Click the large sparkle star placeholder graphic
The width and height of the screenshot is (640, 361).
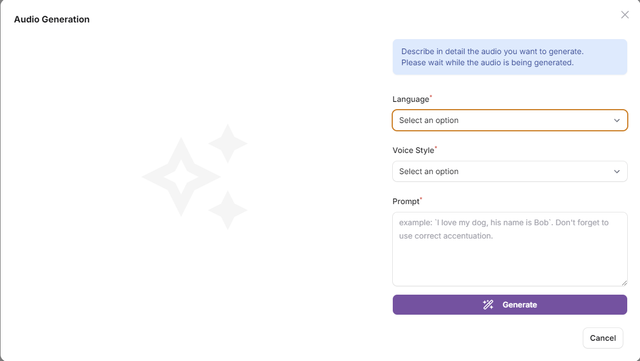181,177
